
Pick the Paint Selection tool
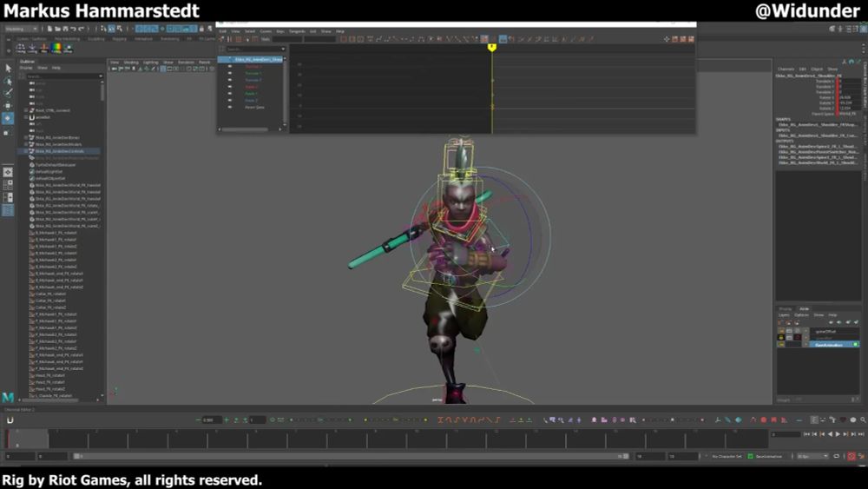point(8,92)
